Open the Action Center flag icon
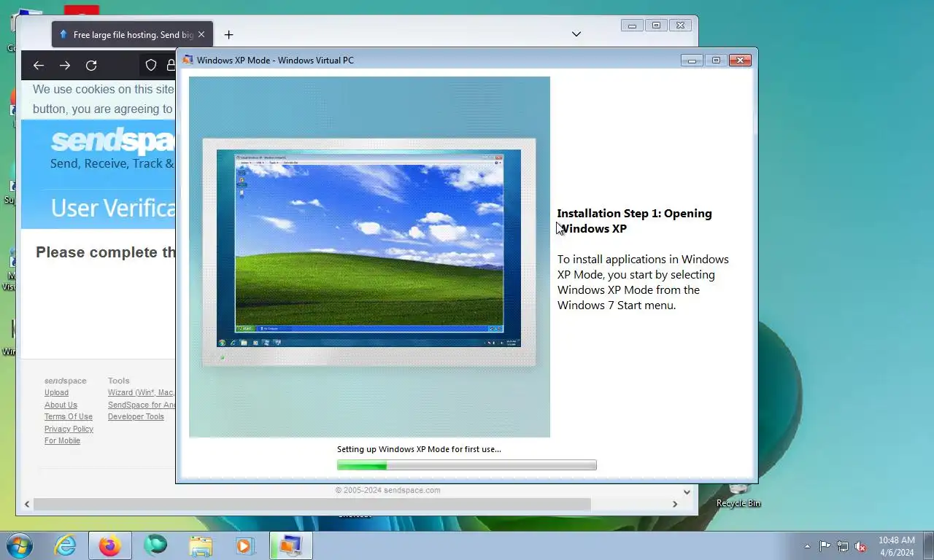 click(x=825, y=546)
